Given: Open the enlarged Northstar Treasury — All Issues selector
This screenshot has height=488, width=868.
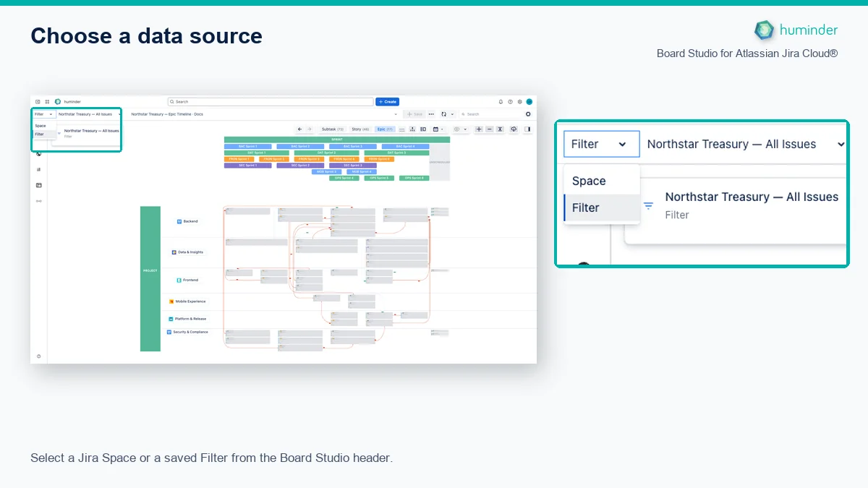Looking at the screenshot, I should click(745, 144).
